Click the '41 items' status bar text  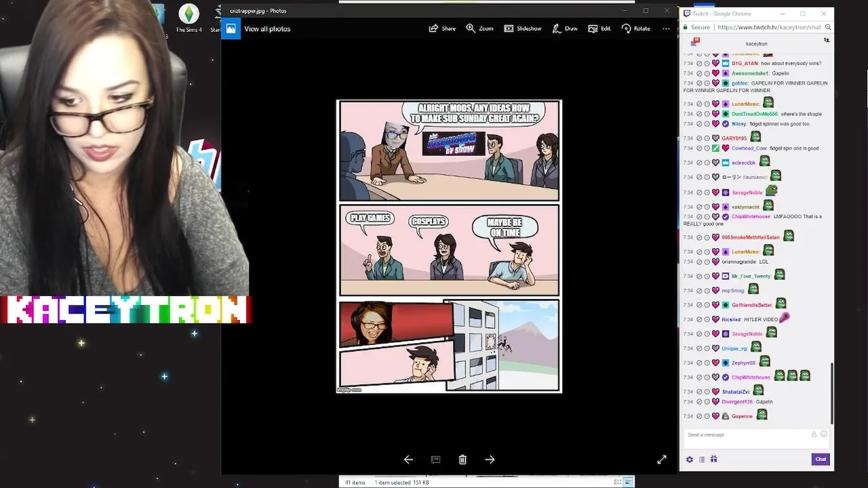pyautogui.click(x=355, y=483)
